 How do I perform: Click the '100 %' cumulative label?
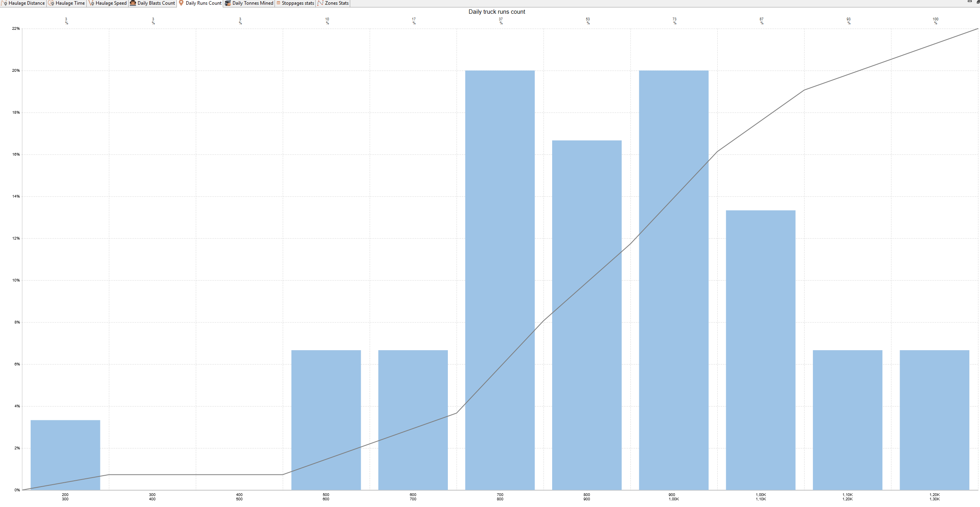pyautogui.click(x=936, y=21)
